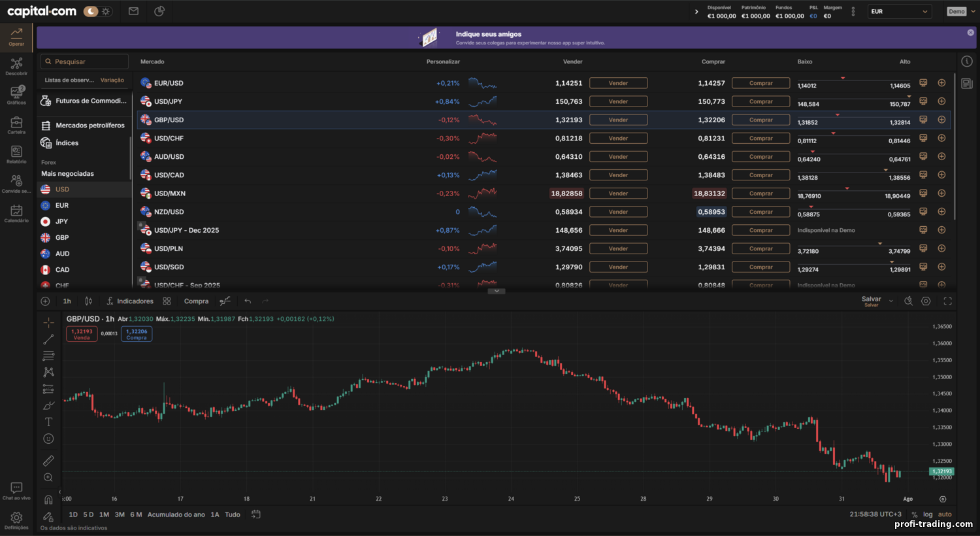Expand the Salvar options arrow
This screenshot has width=980, height=536.
(891, 301)
